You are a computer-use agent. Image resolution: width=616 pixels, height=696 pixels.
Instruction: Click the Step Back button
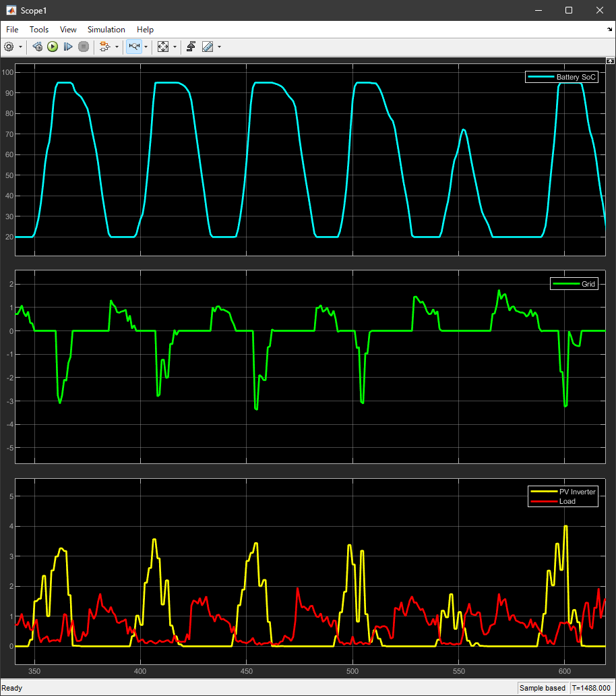(x=38, y=47)
